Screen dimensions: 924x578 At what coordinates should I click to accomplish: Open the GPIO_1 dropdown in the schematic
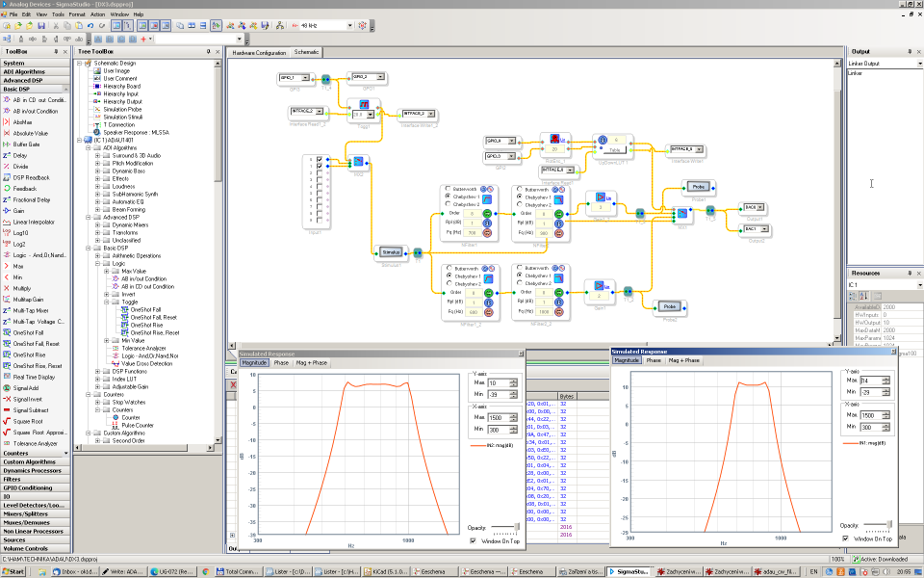pos(305,78)
